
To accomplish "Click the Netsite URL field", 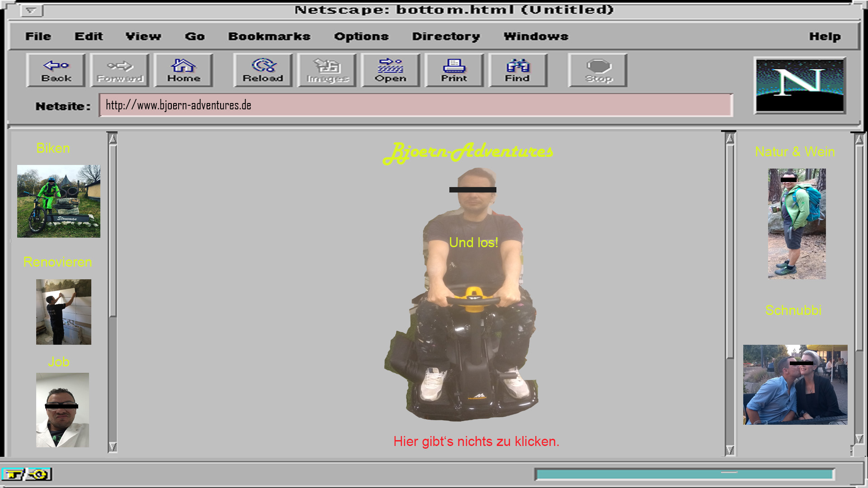I will (415, 105).
